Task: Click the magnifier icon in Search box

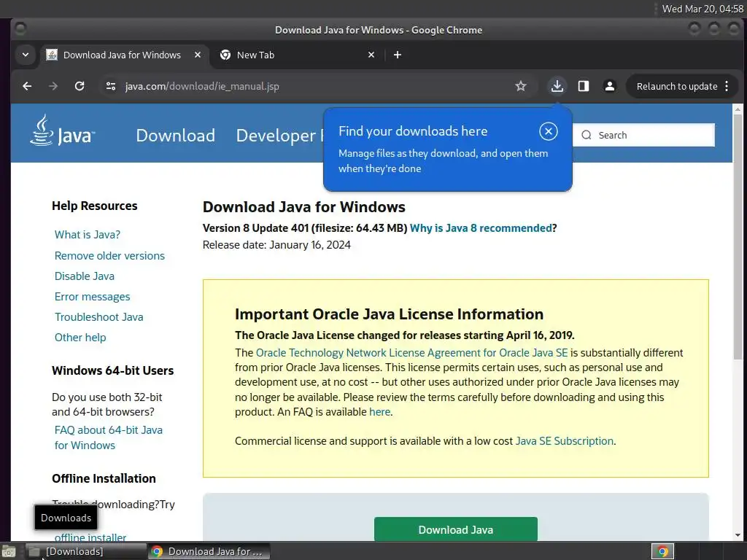Action: pyautogui.click(x=587, y=135)
